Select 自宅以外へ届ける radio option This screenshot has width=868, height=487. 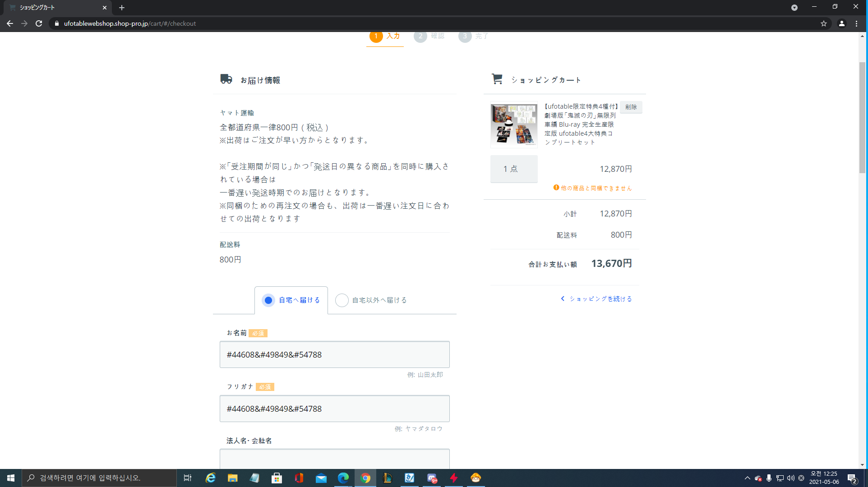pos(342,300)
